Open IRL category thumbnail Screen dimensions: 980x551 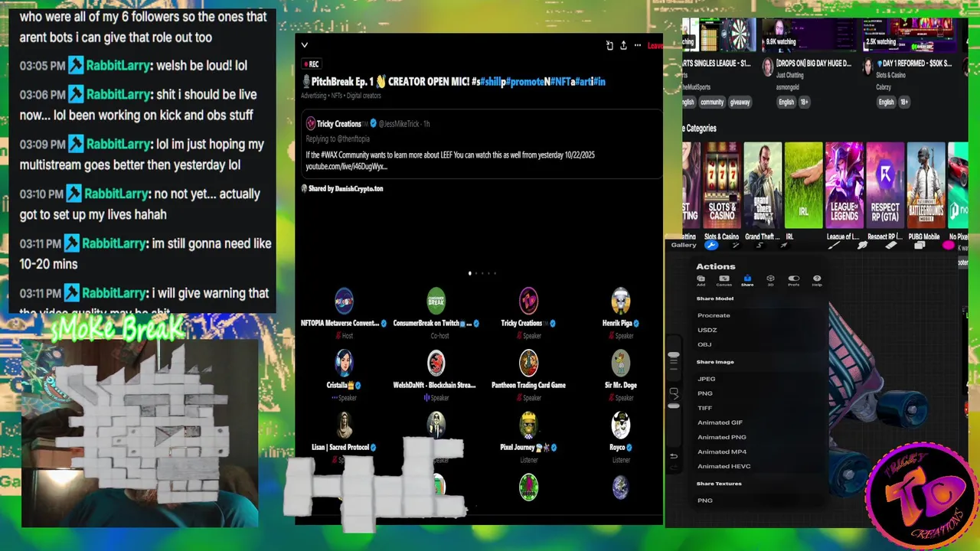pyautogui.click(x=803, y=185)
